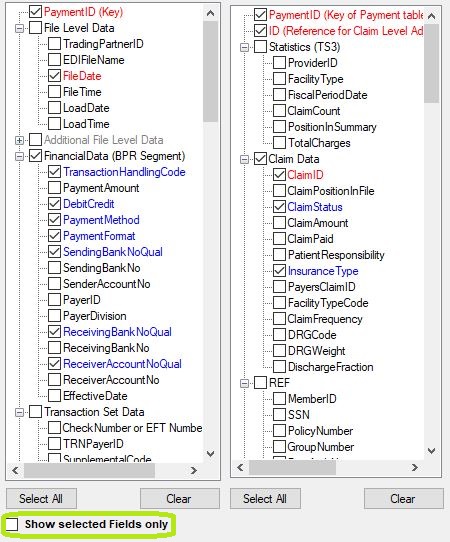The height and width of the screenshot is (542, 450).
Task: Check the TotalCharges checkbox
Action: point(279,143)
